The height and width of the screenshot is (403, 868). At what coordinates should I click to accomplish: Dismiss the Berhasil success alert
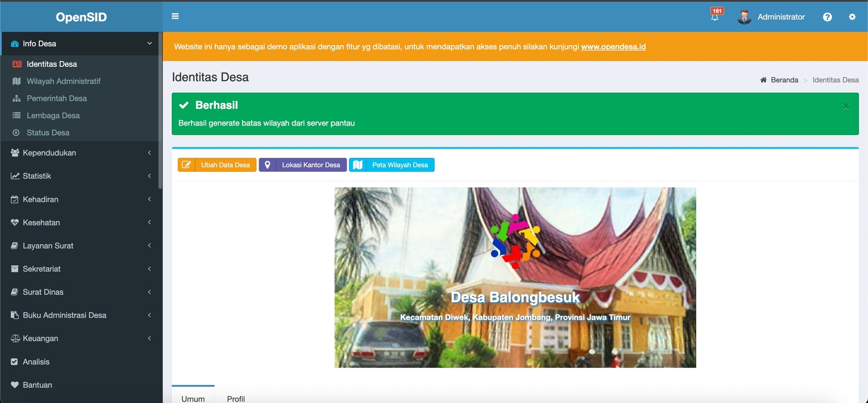pyautogui.click(x=846, y=106)
